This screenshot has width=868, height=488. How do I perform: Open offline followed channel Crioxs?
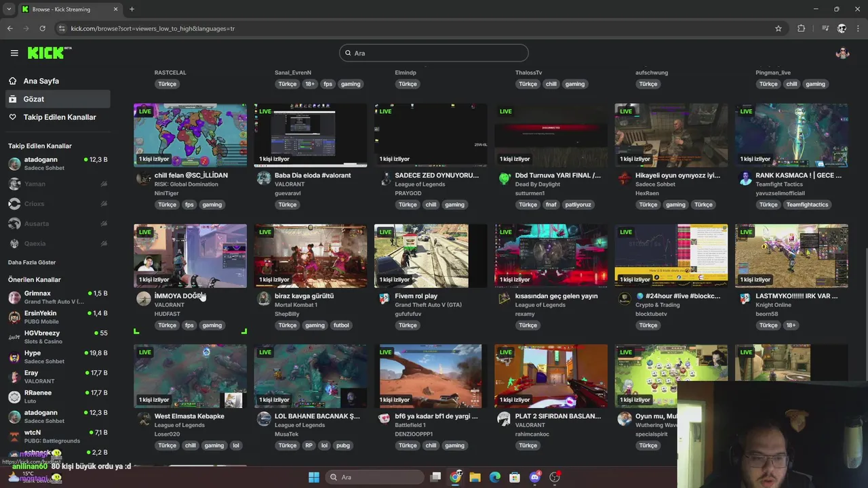click(x=58, y=203)
